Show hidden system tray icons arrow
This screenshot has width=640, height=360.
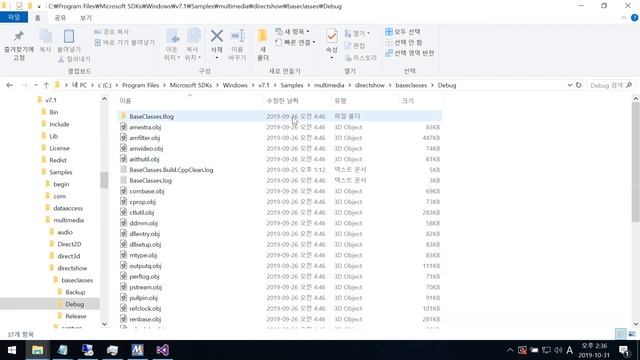click(x=510, y=350)
